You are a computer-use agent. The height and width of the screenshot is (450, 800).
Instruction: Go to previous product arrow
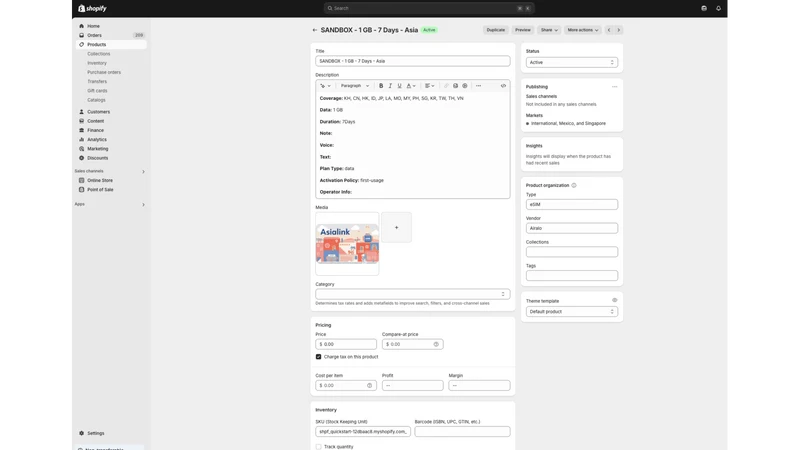(609, 30)
